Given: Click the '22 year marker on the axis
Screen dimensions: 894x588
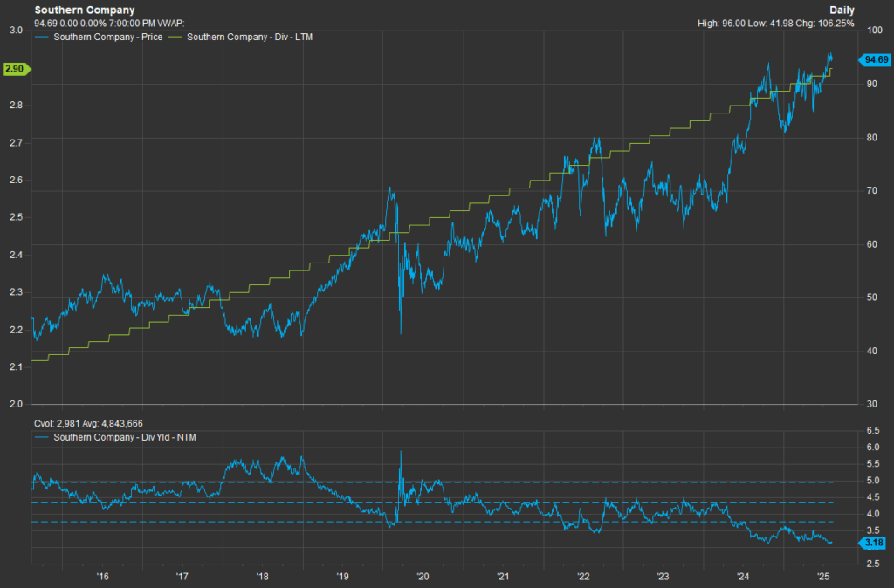Looking at the screenshot, I should click(583, 577).
